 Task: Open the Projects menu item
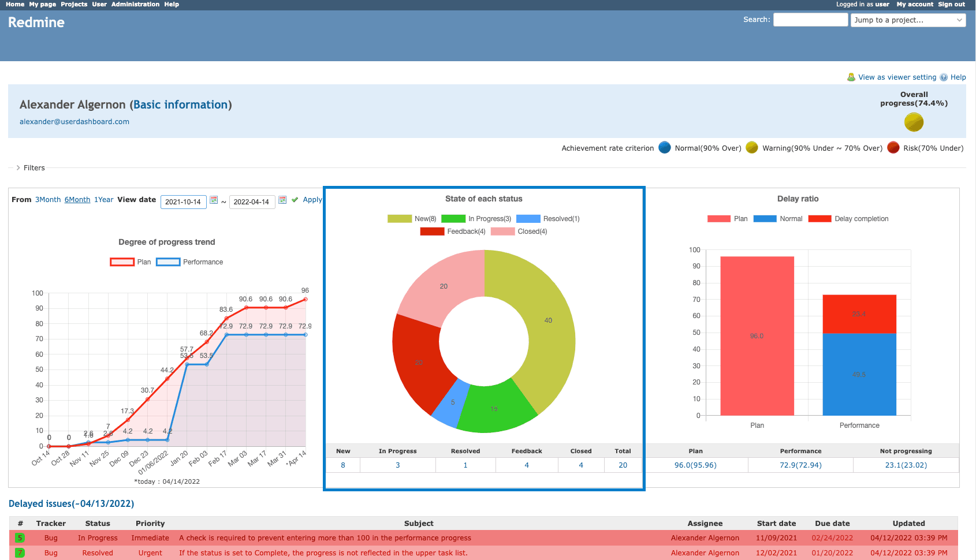coord(74,4)
